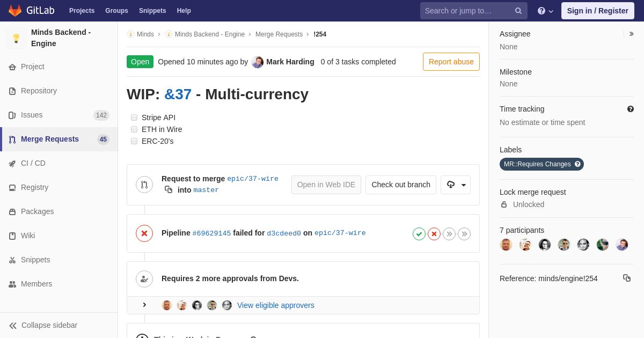Viewport: 644px width, 338px height.
Task: Click Merge Requests breadcrumb
Action: pyautogui.click(x=279, y=34)
